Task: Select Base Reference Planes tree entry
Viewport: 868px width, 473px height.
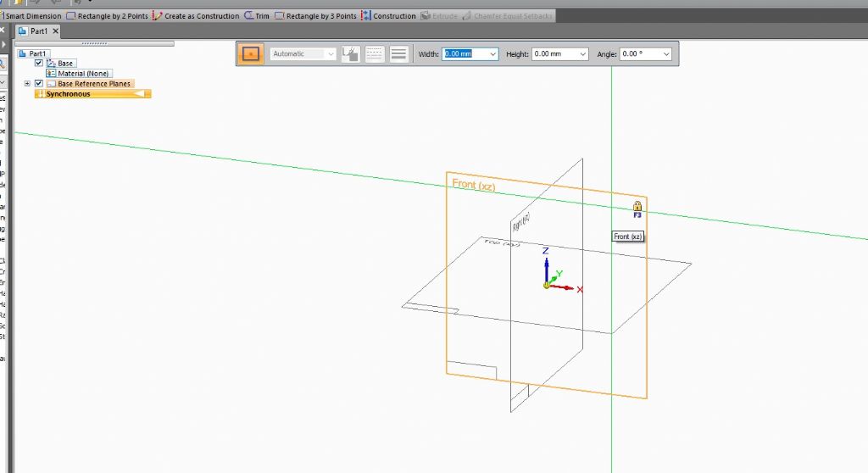Action: tap(90, 84)
